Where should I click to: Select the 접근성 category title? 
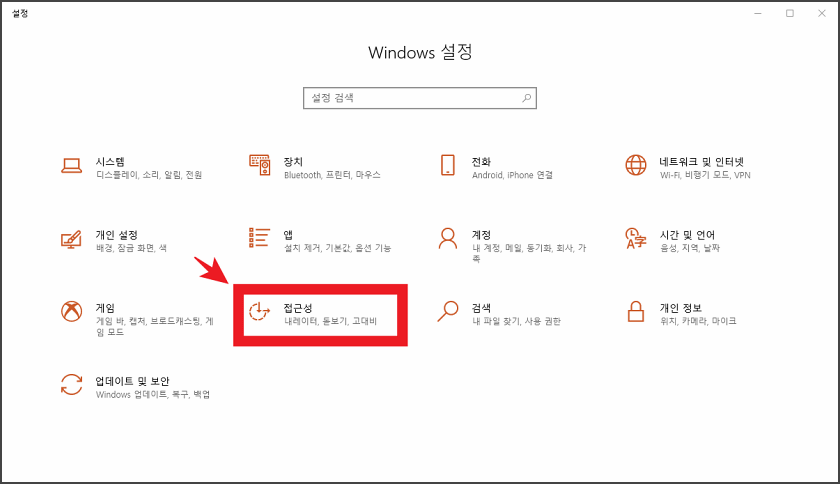tap(298, 308)
